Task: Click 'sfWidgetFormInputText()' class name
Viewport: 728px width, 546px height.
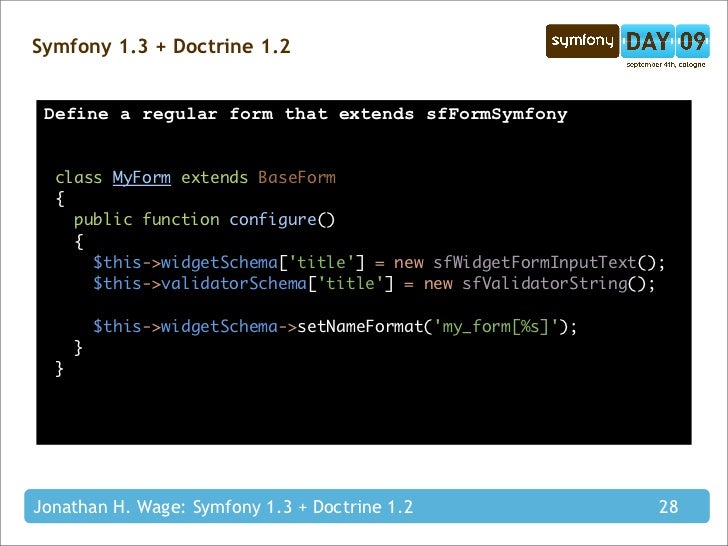Action: (x=545, y=262)
